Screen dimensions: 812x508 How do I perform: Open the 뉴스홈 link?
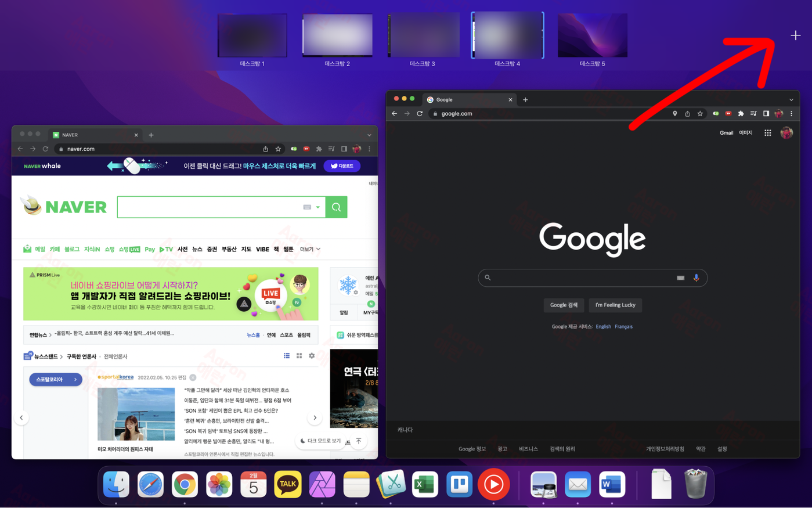tap(253, 335)
